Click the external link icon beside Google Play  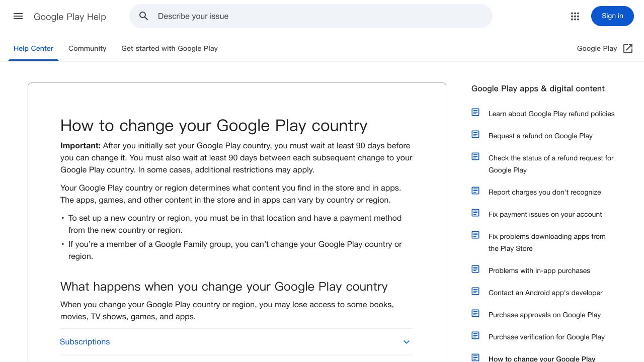628,48
